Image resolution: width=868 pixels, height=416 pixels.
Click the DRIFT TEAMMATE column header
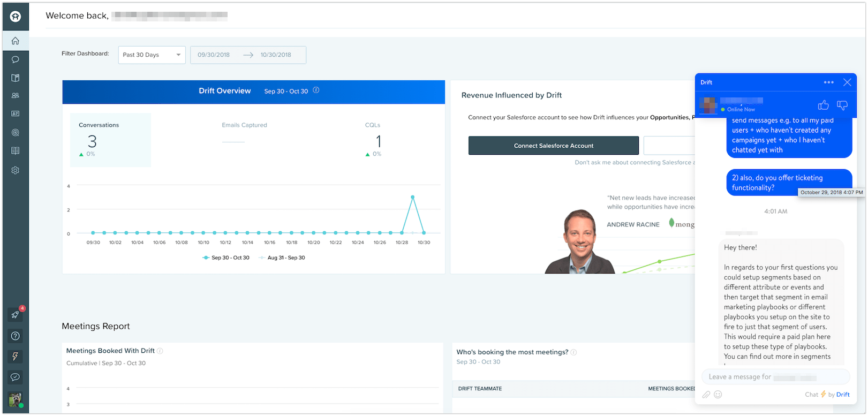tap(480, 389)
